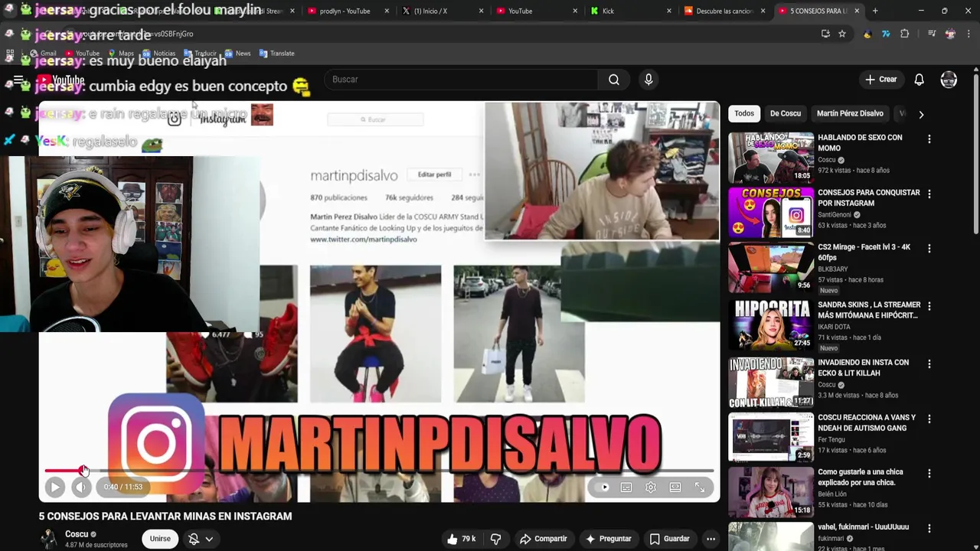The image size is (980, 551).
Task: Show more filter chips with arrow
Action: (x=921, y=114)
